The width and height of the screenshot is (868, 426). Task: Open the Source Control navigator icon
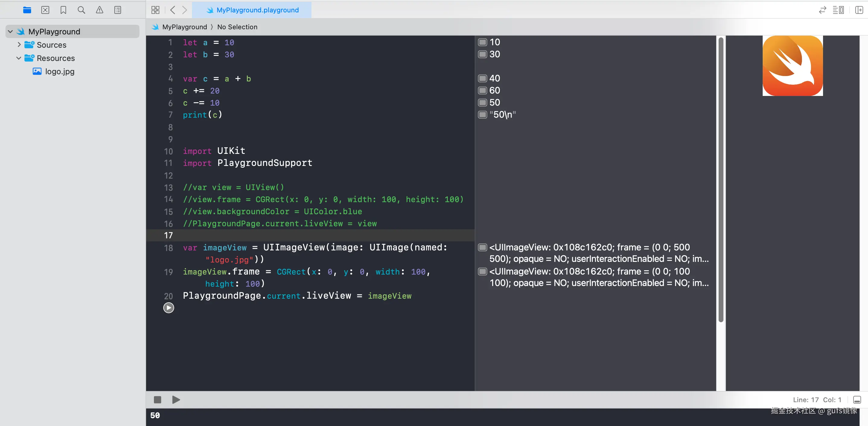point(45,10)
